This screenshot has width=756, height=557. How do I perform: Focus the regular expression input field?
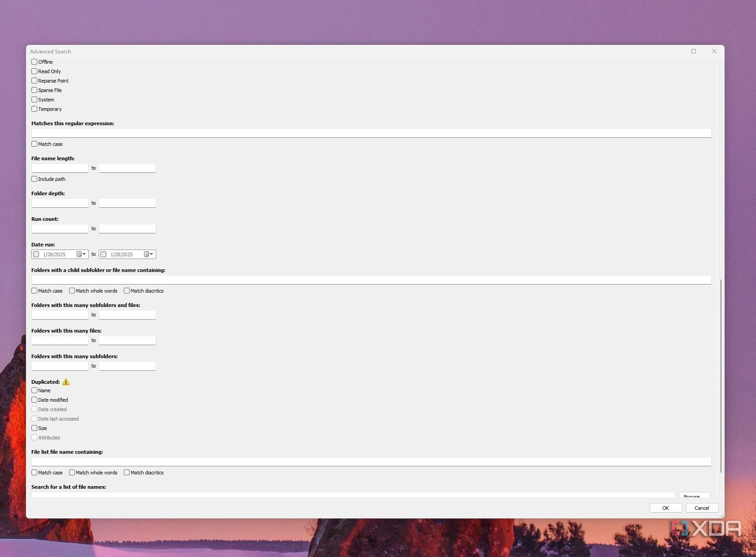(371, 133)
